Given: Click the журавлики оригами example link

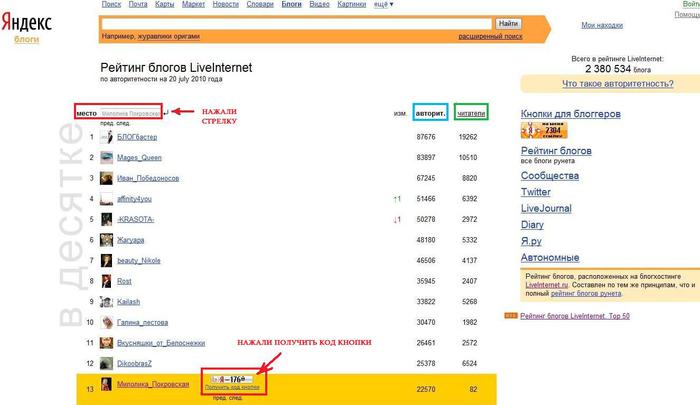Looking at the screenshot, I should (x=167, y=36).
